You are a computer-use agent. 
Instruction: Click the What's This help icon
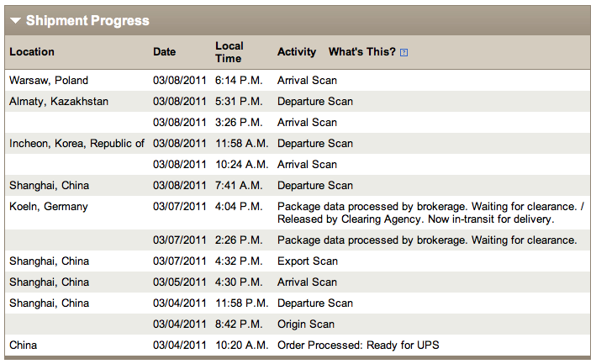click(403, 52)
